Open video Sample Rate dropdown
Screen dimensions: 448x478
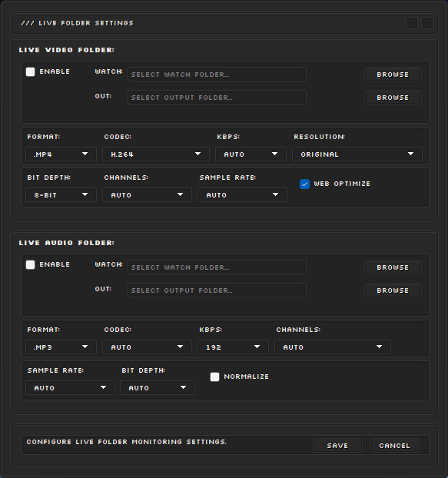click(242, 194)
